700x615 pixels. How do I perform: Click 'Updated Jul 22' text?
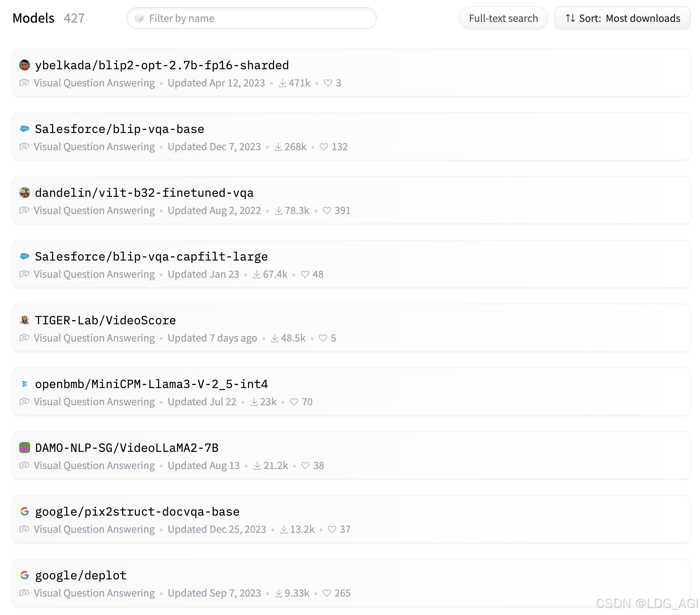pos(202,402)
